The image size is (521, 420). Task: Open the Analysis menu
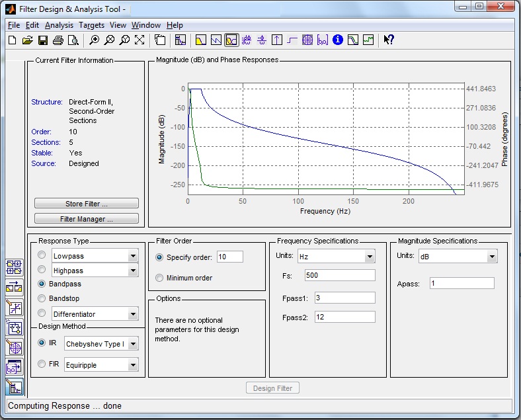pos(59,25)
